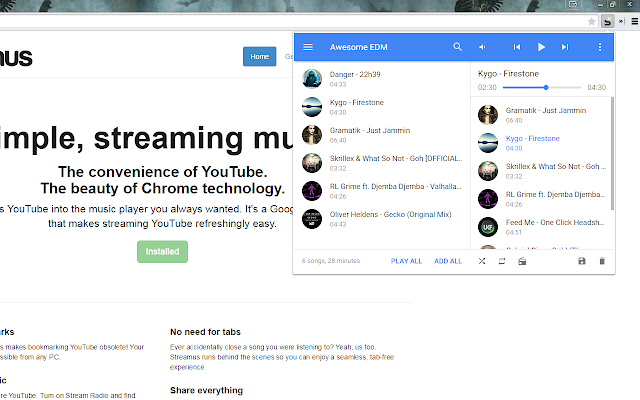640x400 pixels.
Task: Save the stream as playlist
Action: coord(582,261)
